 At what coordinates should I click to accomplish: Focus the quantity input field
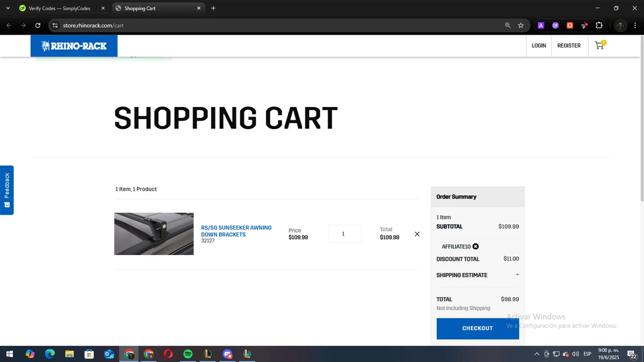pyautogui.click(x=345, y=234)
